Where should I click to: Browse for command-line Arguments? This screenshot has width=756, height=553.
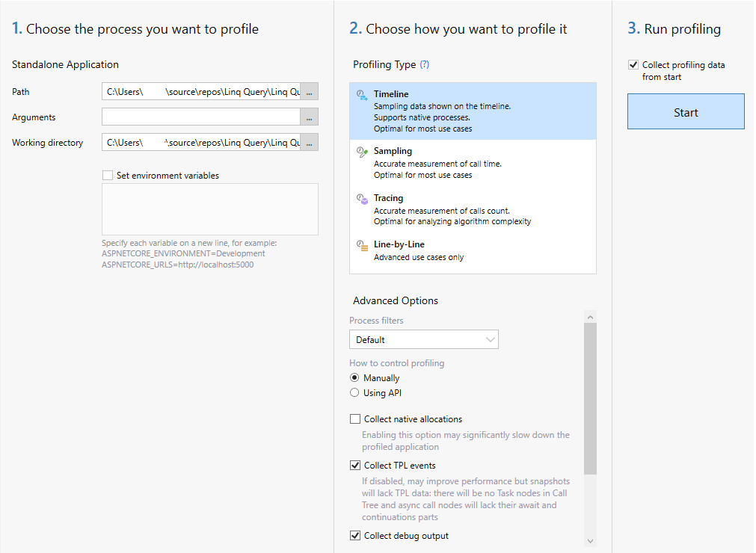pos(308,117)
